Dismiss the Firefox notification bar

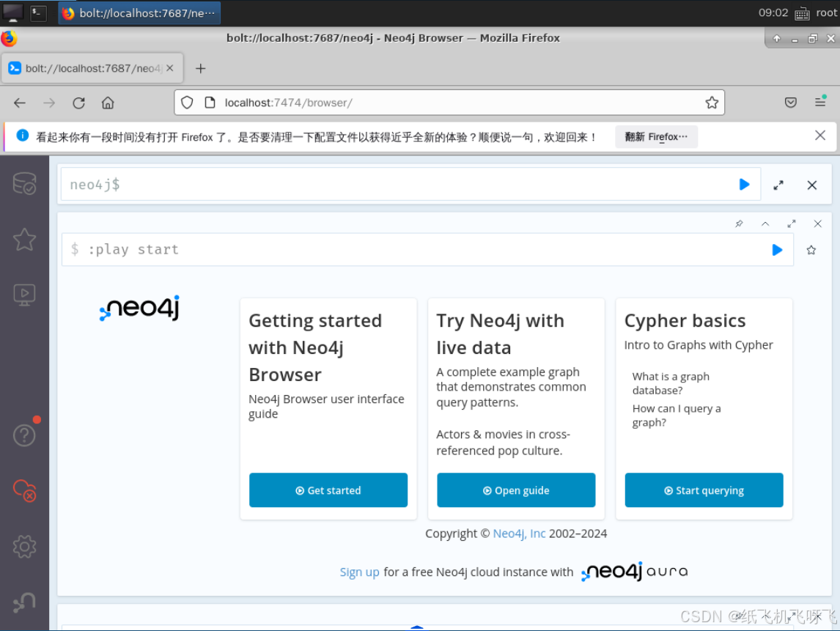click(820, 136)
